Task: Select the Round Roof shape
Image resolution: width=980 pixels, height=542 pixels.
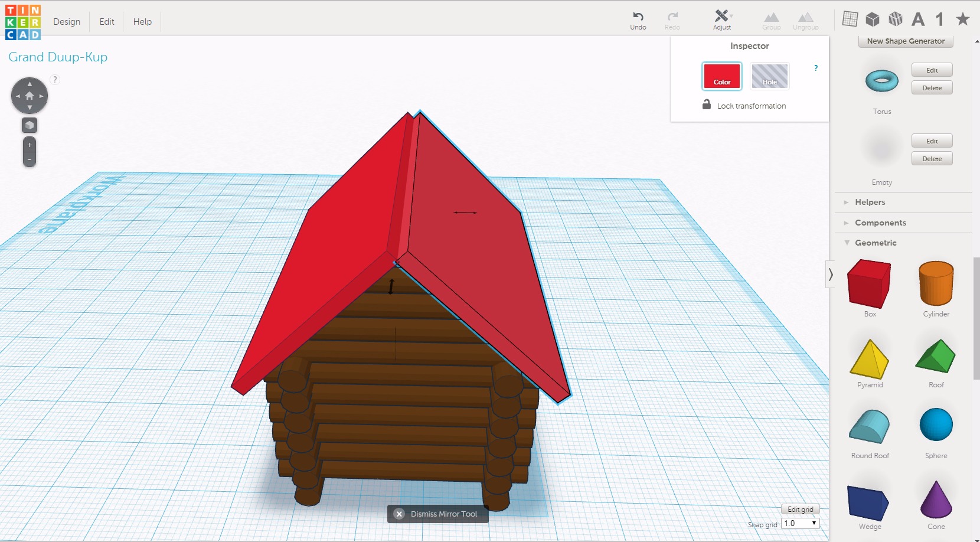Action: click(x=870, y=426)
